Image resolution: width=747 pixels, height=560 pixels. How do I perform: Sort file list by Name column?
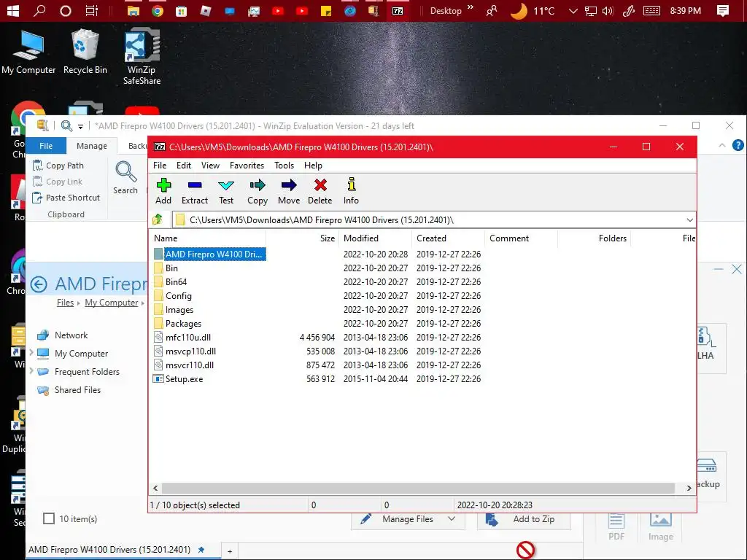[208, 238]
